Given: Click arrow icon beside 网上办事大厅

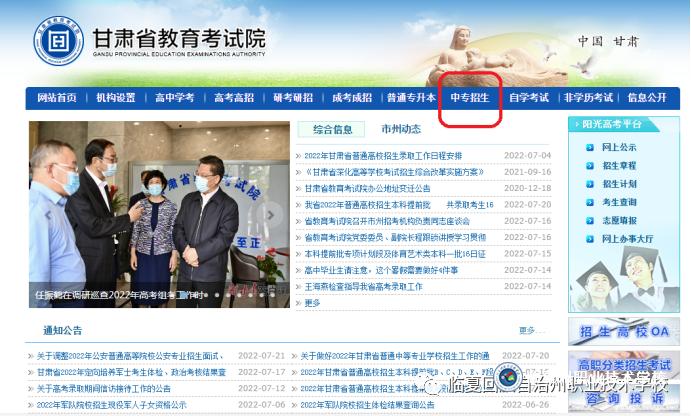Looking at the screenshot, I should coord(590,239).
